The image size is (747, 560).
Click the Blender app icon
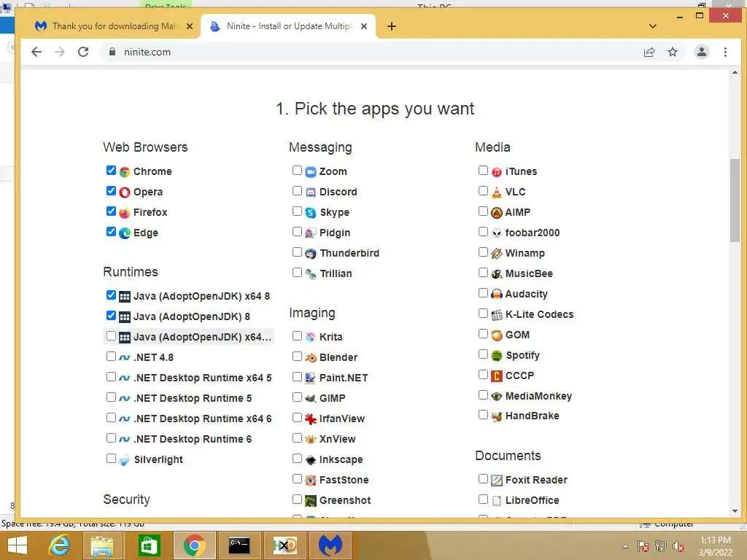[311, 357]
